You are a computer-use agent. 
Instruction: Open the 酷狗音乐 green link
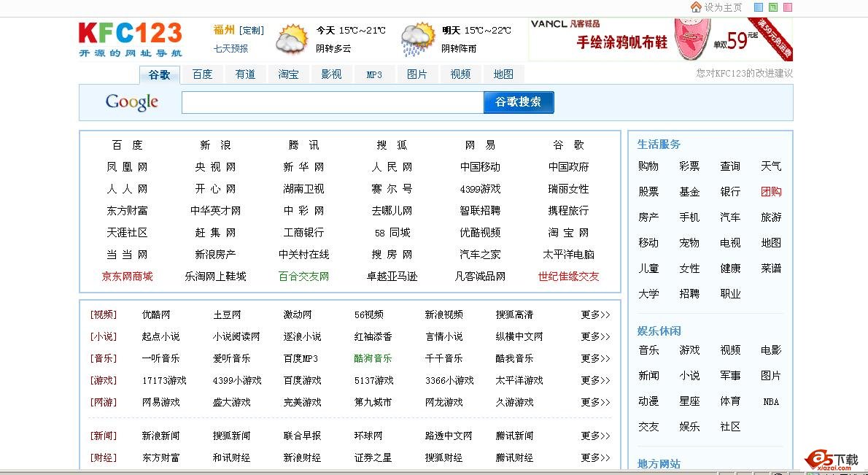[x=373, y=358]
